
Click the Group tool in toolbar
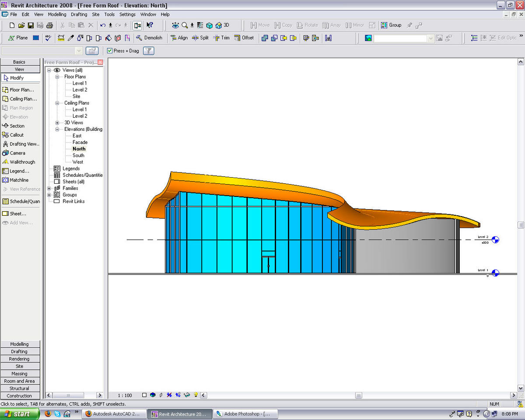[391, 25]
